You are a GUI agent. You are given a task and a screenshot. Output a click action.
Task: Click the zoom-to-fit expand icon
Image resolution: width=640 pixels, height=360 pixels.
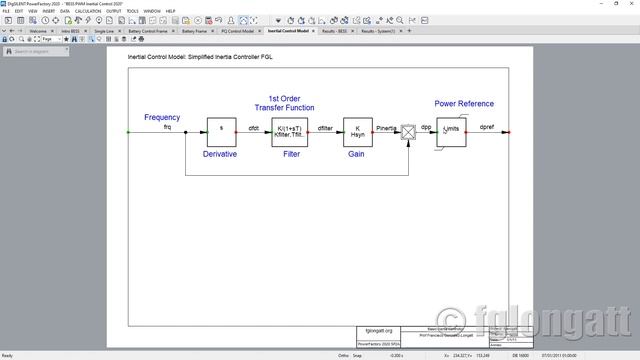point(37,39)
